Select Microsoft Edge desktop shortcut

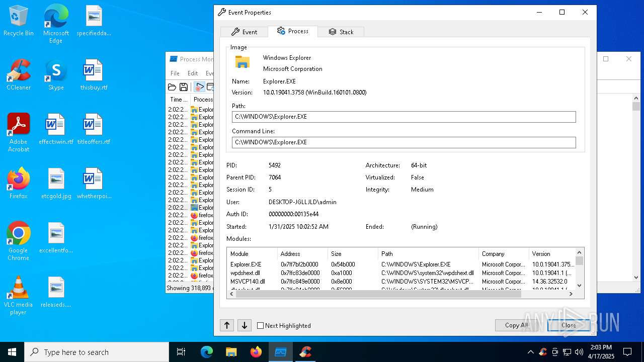pos(56,24)
